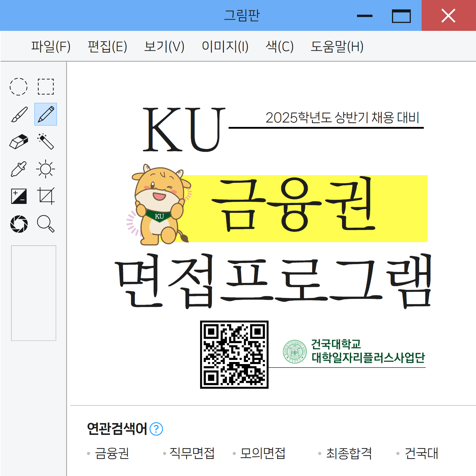Open the 이미지(I) menu
The width and height of the screenshot is (476, 476).
225,46
